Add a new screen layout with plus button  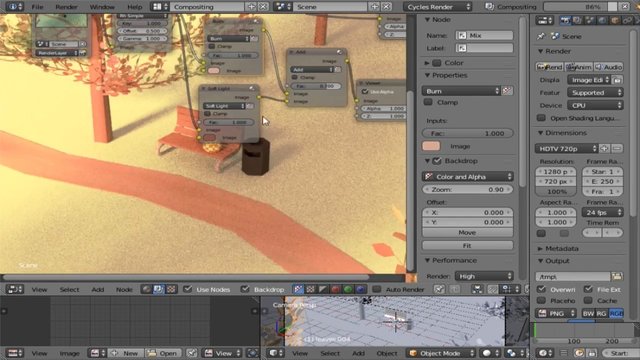click(252, 7)
